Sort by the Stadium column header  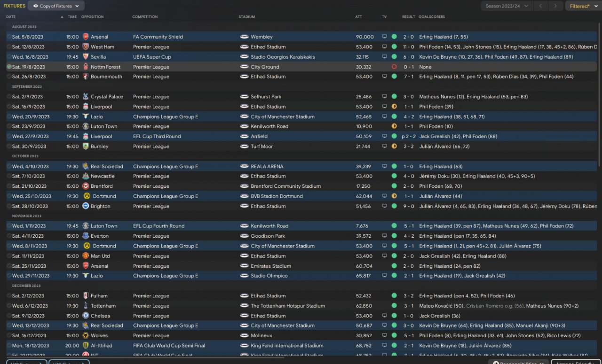point(247,17)
